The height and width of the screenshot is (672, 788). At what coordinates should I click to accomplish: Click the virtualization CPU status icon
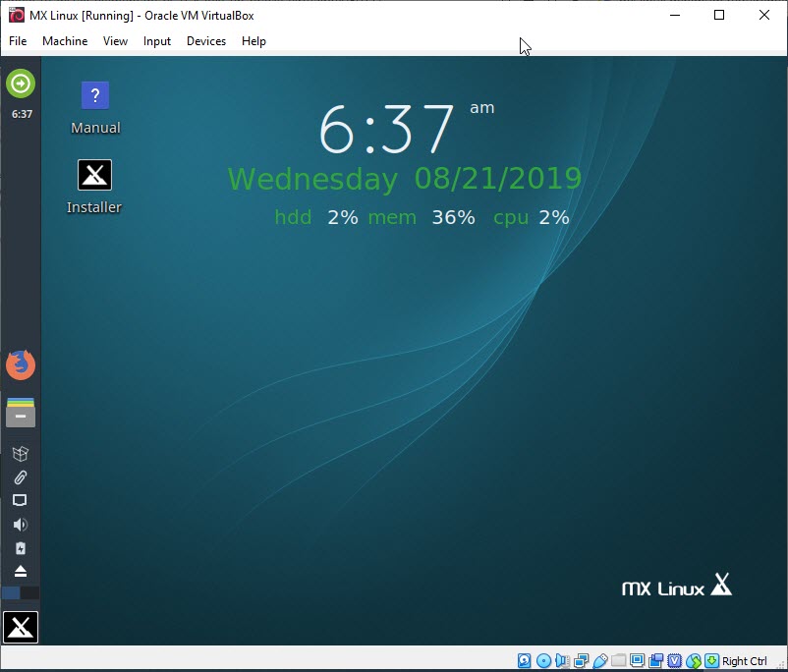tap(674, 660)
